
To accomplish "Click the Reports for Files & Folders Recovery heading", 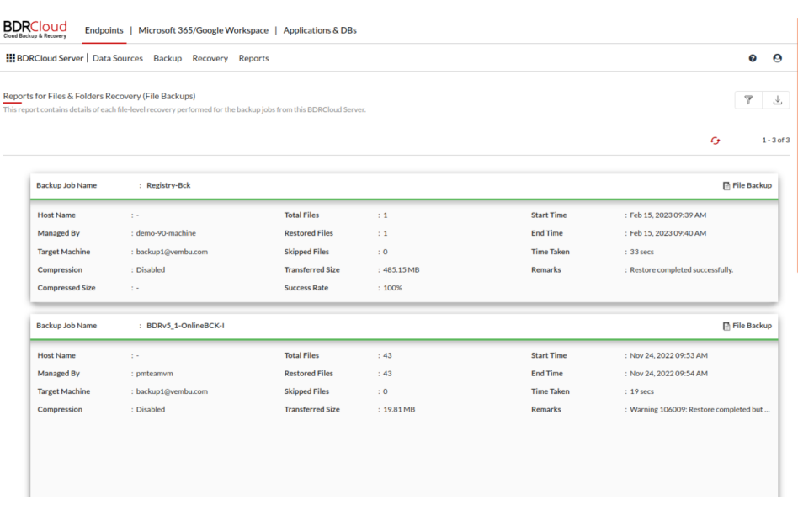I will point(99,96).
